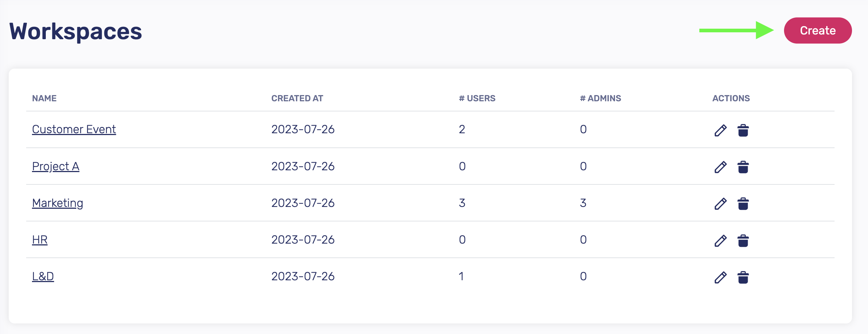The height and width of the screenshot is (334, 868).
Task: Edit the Marketing workspace pencil icon
Action: tap(720, 204)
